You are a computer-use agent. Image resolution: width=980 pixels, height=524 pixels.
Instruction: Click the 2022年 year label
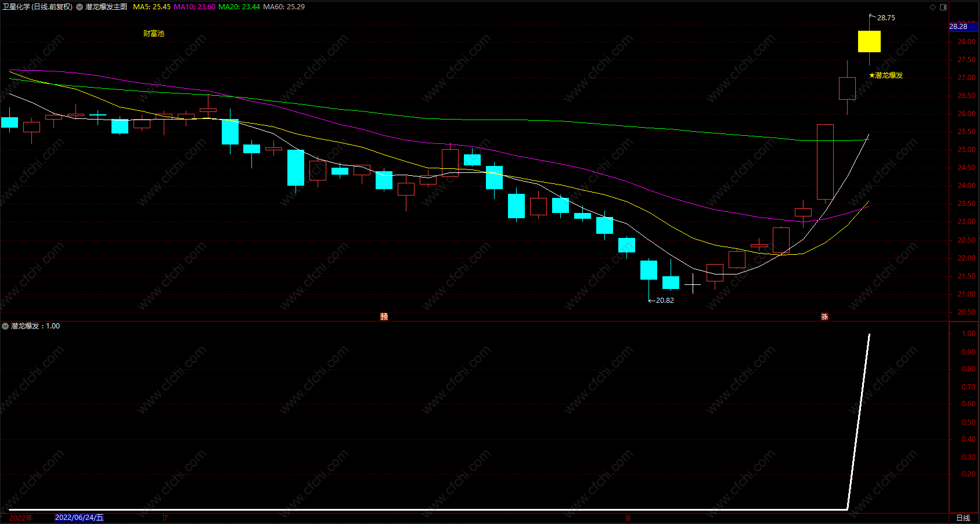[21, 518]
